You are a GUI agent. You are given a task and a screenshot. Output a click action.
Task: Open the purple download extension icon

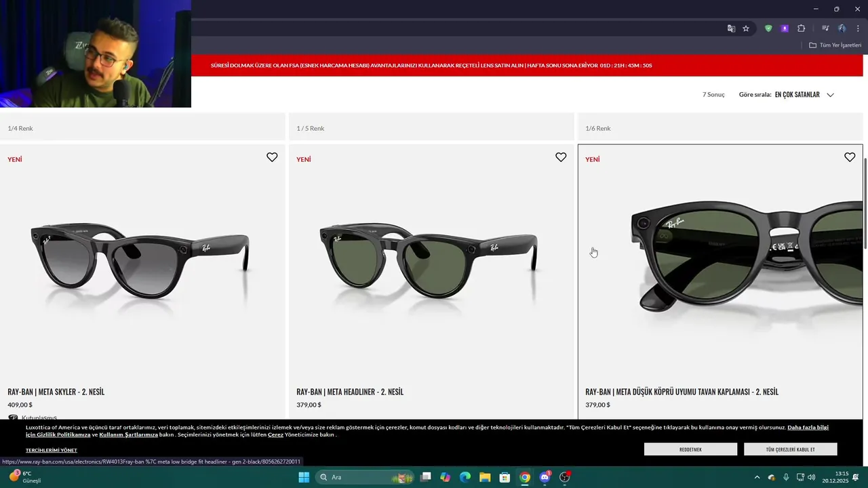click(x=785, y=28)
